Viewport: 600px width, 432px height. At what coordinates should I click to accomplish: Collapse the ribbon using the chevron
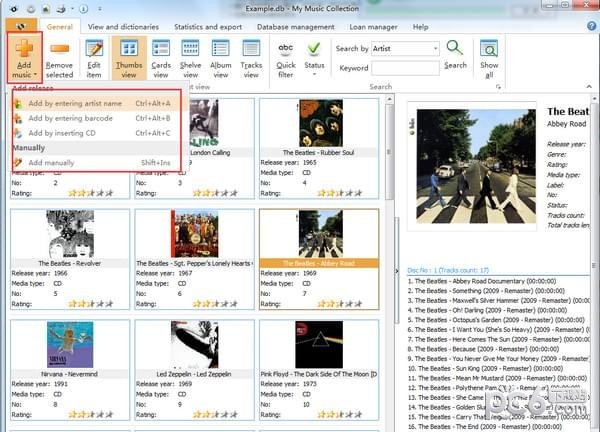coord(589,86)
